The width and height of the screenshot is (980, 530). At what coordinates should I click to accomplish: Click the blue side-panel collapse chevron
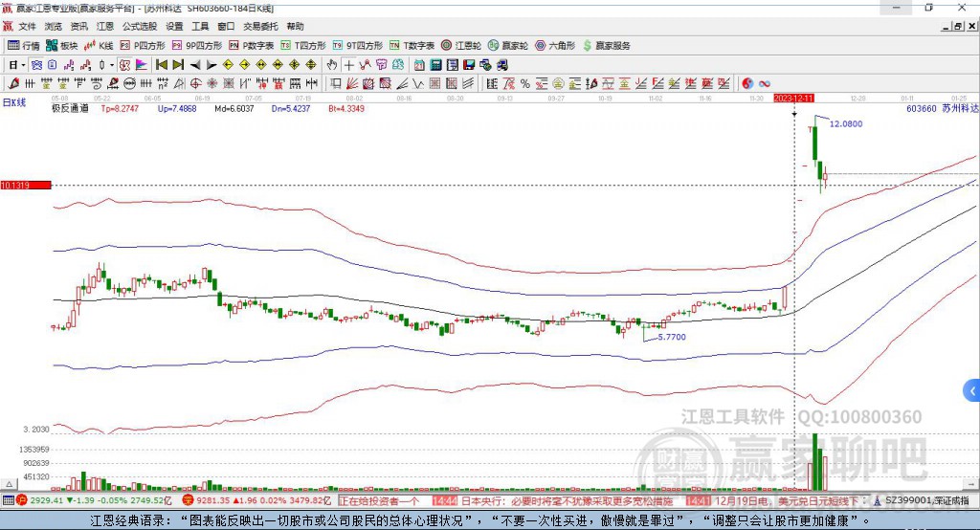click(x=972, y=391)
